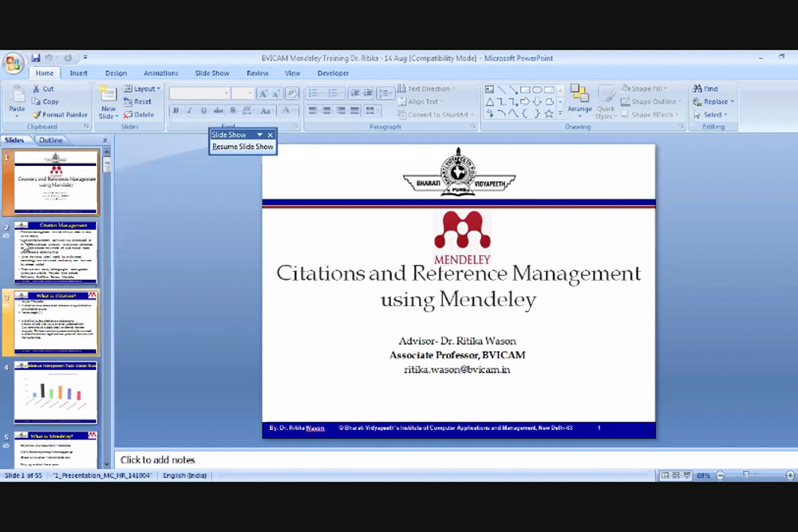Open the Outline pane tab
The image size is (798, 532).
(x=51, y=140)
